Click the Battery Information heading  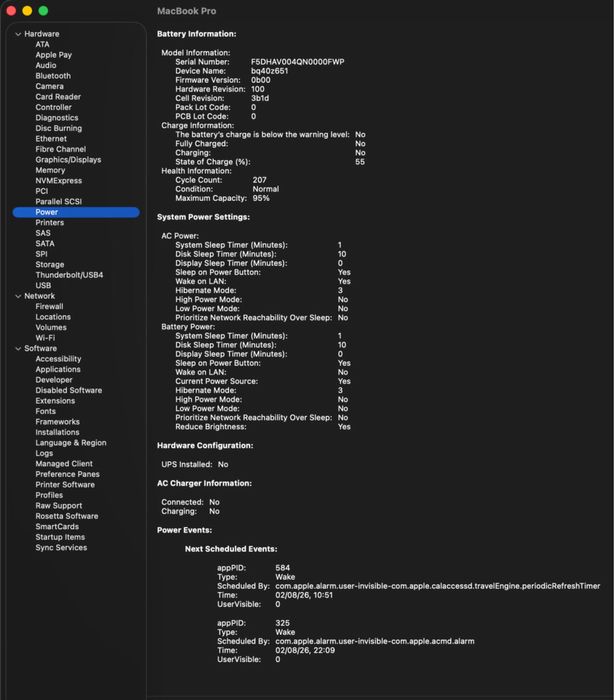coord(196,34)
